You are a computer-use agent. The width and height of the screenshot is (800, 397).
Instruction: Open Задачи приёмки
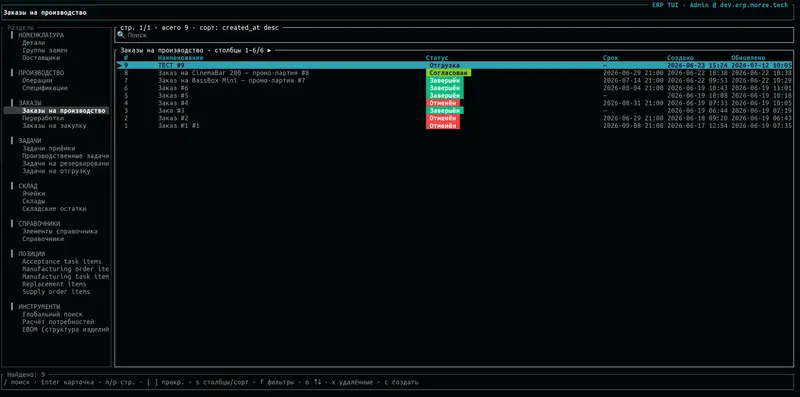pos(48,148)
